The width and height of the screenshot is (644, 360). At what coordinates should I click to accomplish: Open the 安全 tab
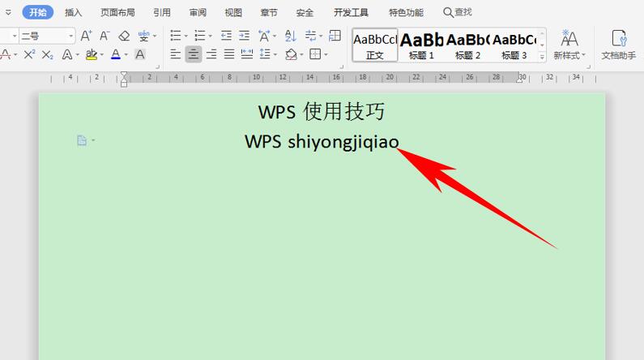point(305,13)
